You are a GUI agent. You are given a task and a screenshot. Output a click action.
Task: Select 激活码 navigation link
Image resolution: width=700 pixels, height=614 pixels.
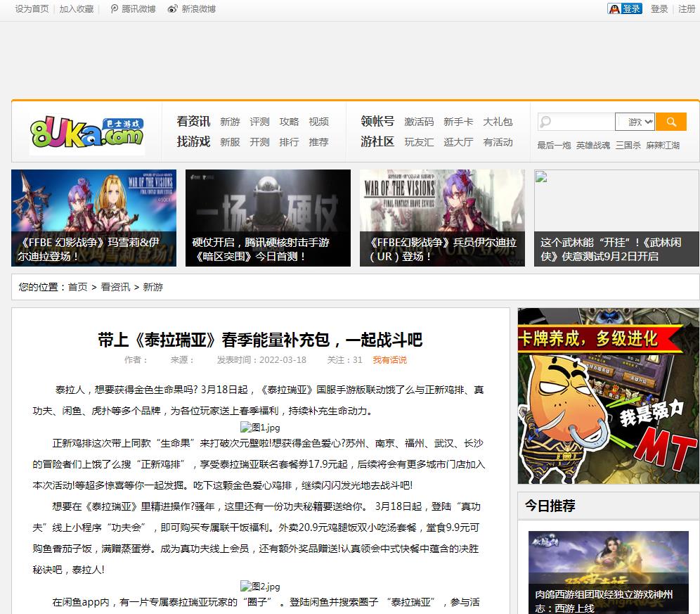[419, 122]
